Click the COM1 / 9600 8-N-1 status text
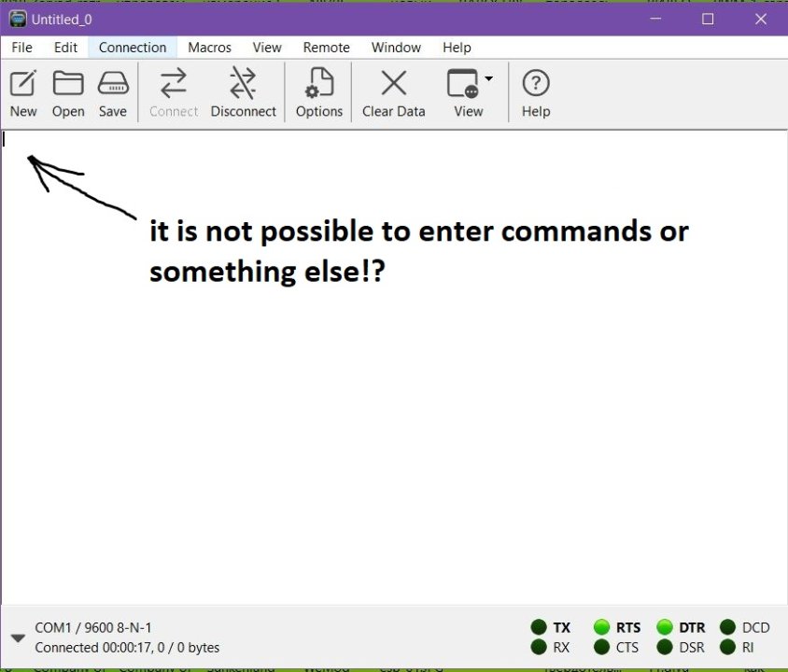 (x=93, y=628)
